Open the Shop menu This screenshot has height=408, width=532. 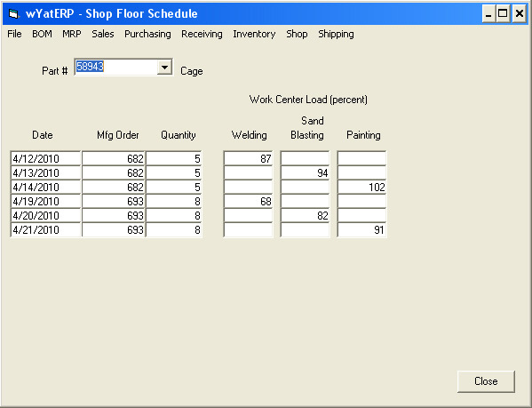pos(297,34)
